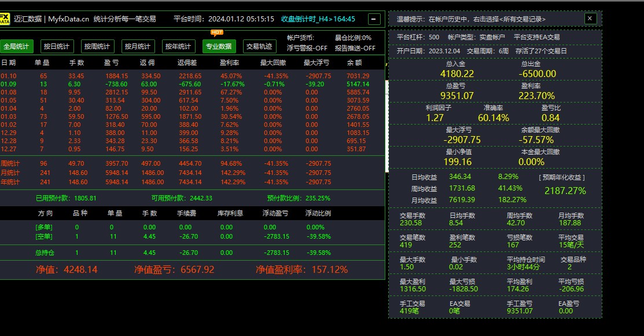The image size is (644, 336).
Task: Click the 余额 column header
Action: (x=354, y=63)
